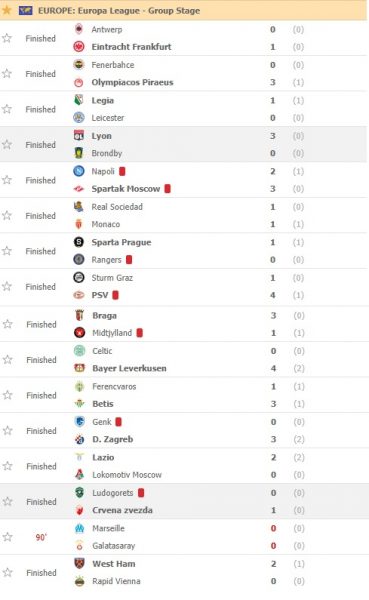369x600 pixels.
Task: Click the Napoli team badge
Action: 79,171
